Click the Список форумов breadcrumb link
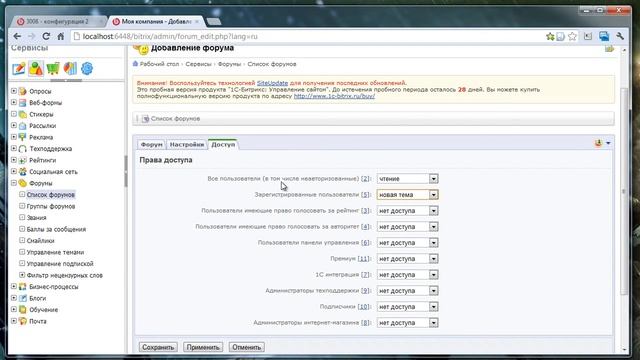The height and width of the screenshot is (360, 640). click(x=272, y=64)
